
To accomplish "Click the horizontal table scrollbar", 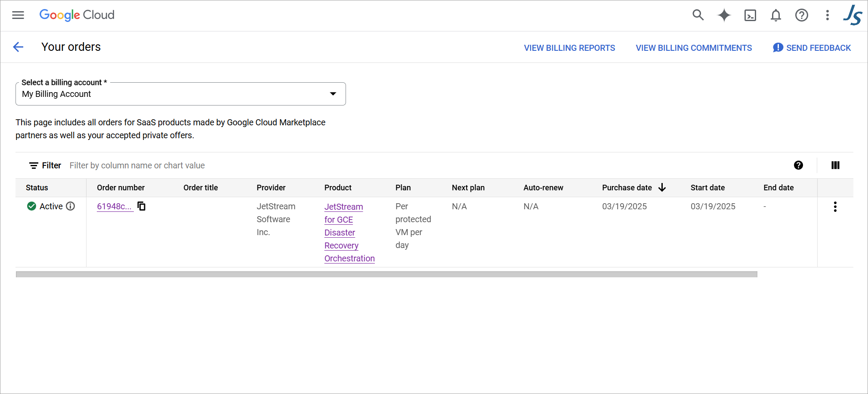I will (x=386, y=274).
